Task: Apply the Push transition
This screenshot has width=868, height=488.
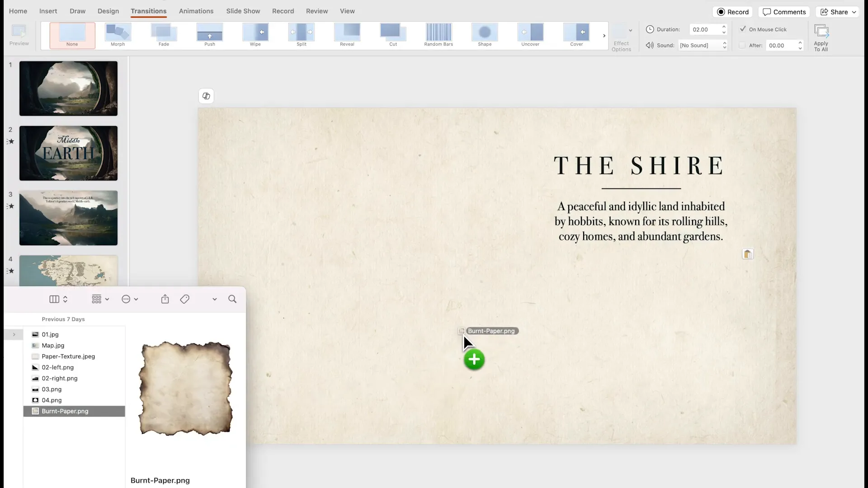Action: pyautogui.click(x=210, y=35)
